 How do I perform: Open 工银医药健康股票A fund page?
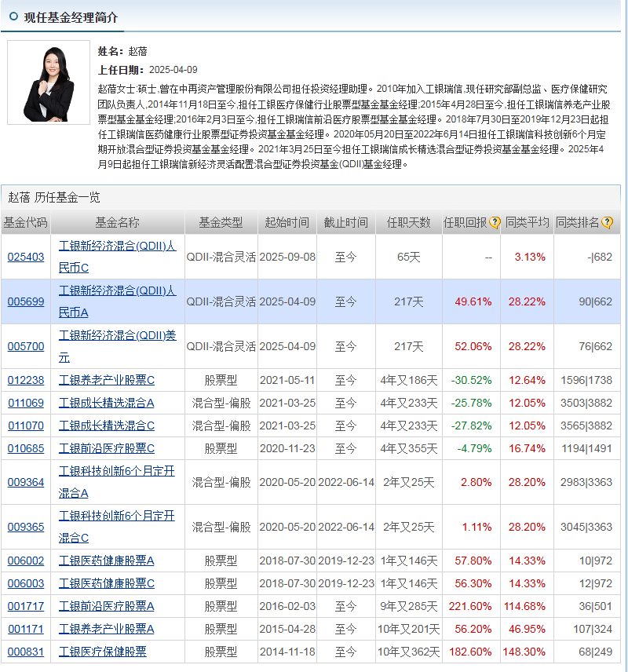click(106, 561)
